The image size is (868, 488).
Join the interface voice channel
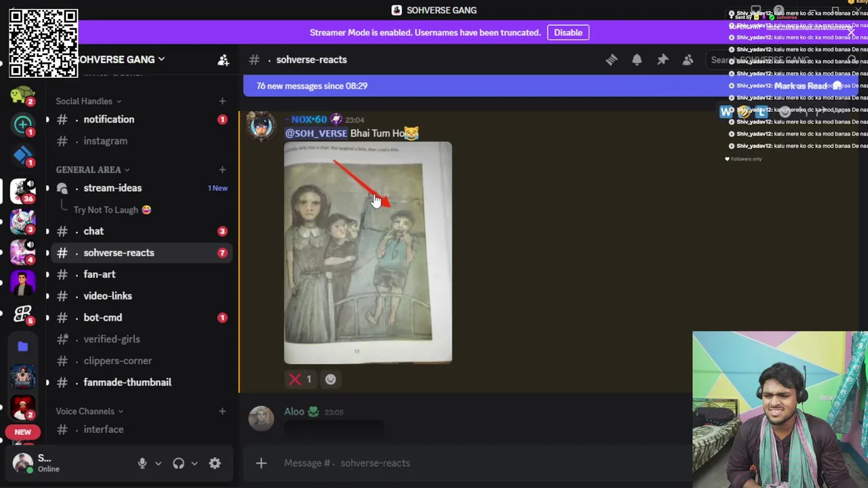pyautogui.click(x=142, y=430)
